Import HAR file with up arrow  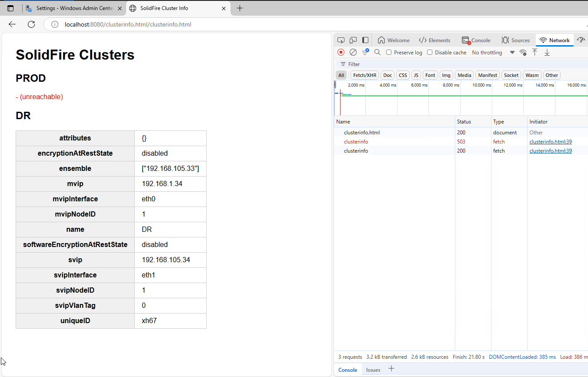[535, 52]
